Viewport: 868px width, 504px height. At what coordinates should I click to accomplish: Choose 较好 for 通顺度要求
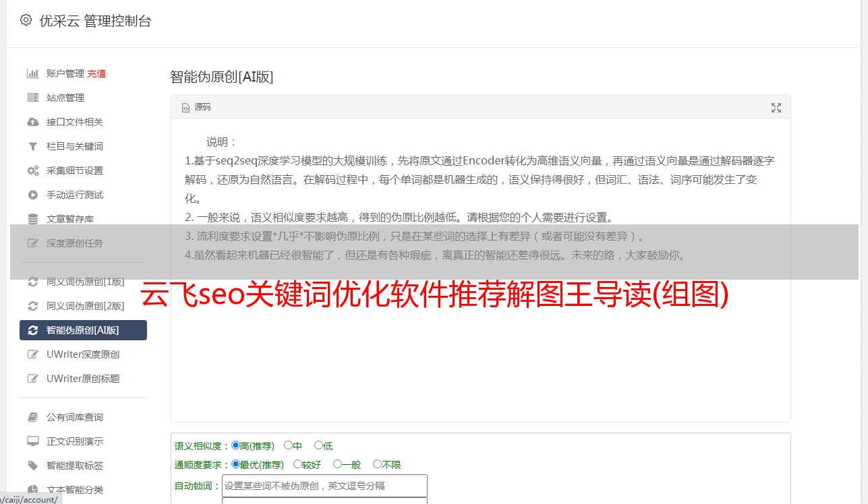[297, 464]
